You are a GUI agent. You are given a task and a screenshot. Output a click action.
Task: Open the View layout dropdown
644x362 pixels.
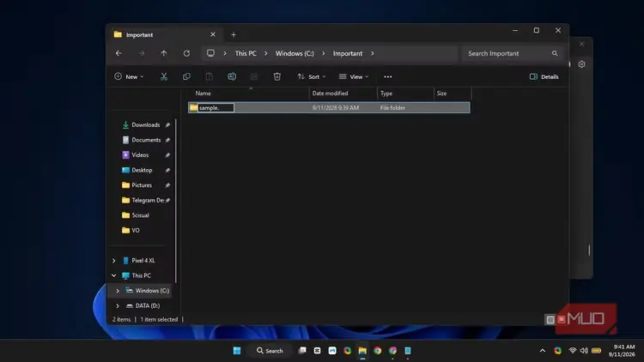point(354,76)
